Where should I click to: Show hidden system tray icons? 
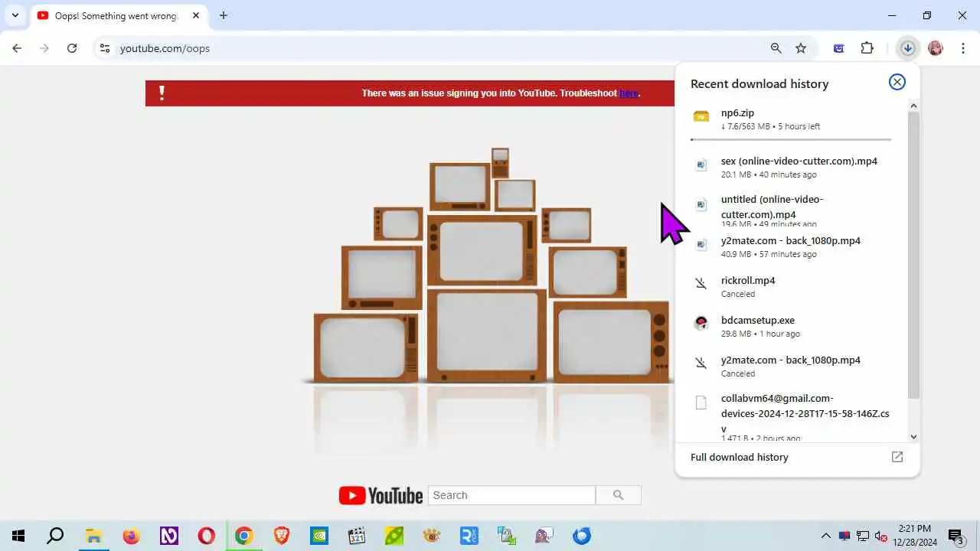(x=825, y=536)
